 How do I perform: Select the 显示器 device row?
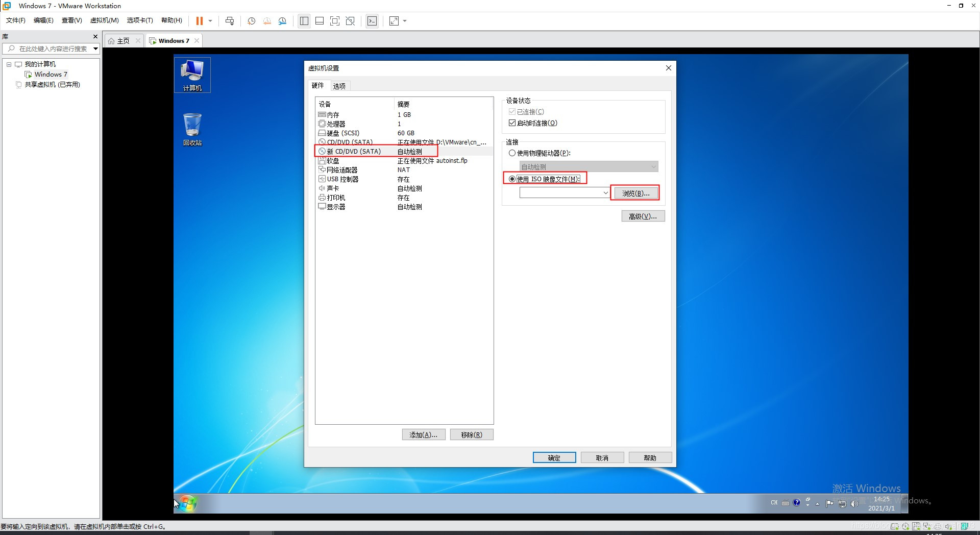point(404,207)
